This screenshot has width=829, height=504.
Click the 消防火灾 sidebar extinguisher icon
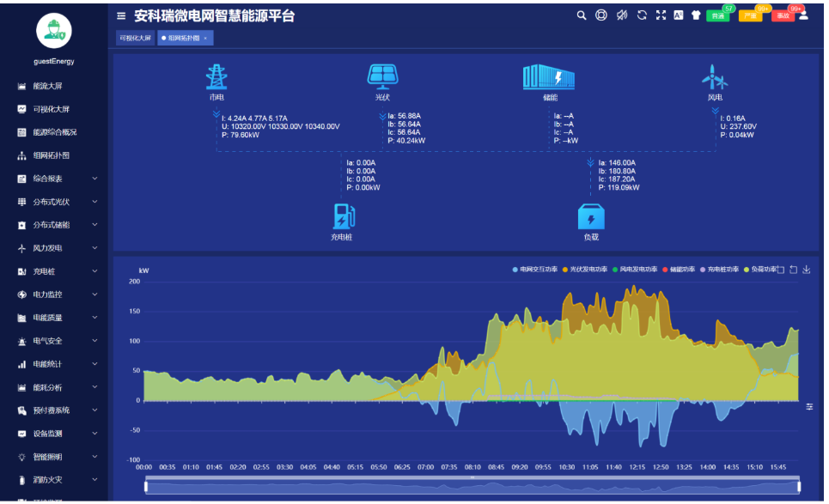pyautogui.click(x=21, y=480)
